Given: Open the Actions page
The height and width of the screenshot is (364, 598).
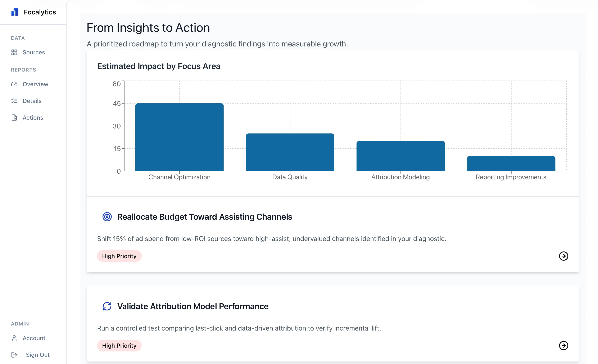Looking at the screenshot, I should pos(33,117).
